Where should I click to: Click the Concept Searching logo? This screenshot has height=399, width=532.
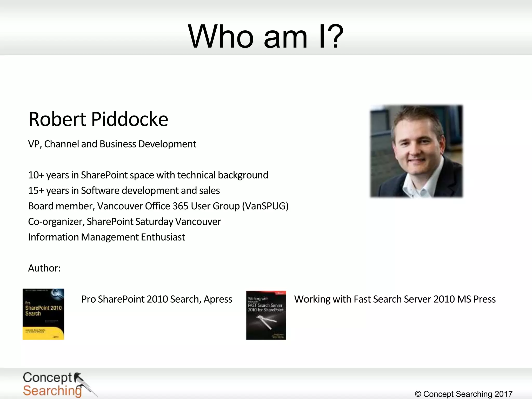click(x=60, y=384)
